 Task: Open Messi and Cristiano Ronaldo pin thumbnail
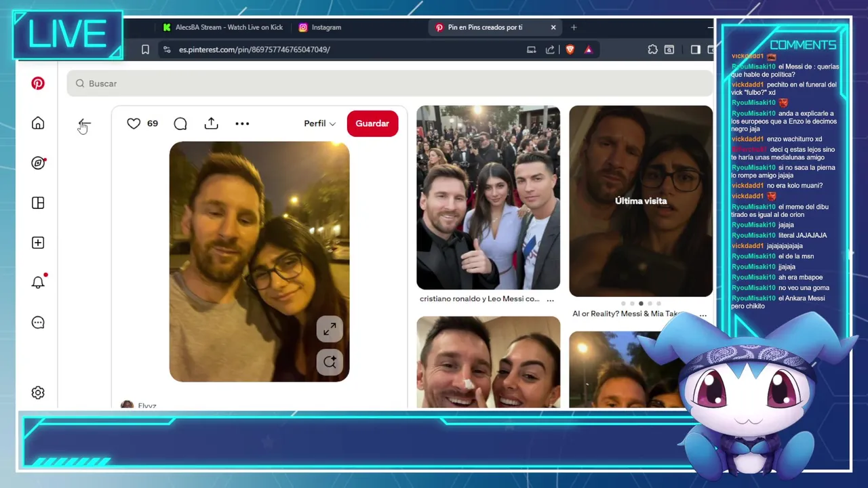pyautogui.click(x=488, y=197)
